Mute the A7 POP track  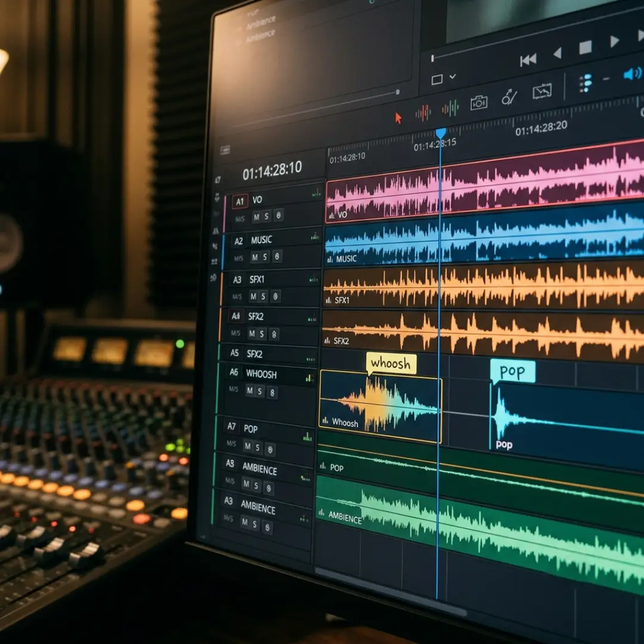pyautogui.click(x=247, y=446)
